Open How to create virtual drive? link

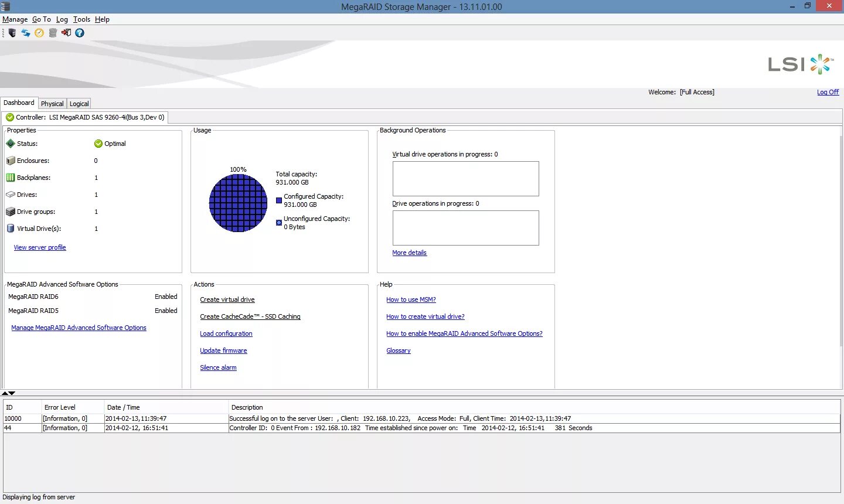pyautogui.click(x=425, y=316)
